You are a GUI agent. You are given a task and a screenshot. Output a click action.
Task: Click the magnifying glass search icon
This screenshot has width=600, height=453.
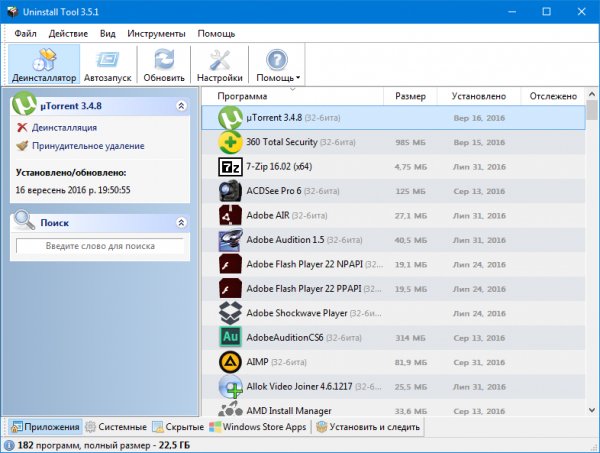point(24,220)
